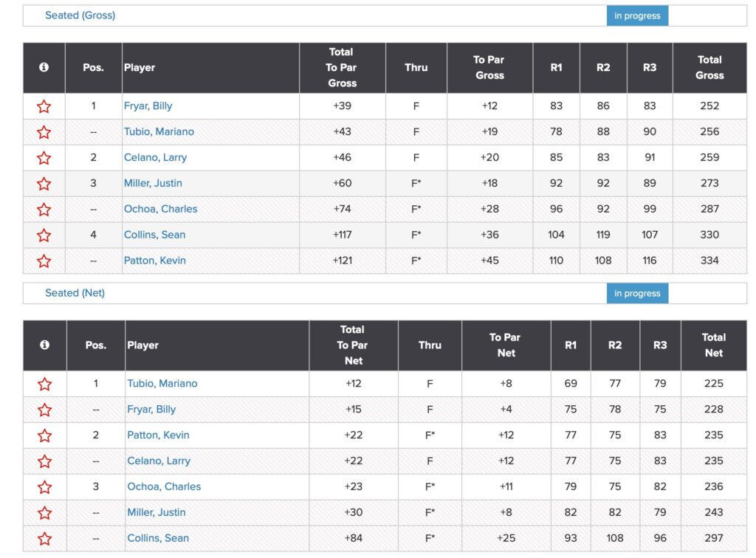Toggle star for Larry Celano Gross row

pyautogui.click(x=44, y=158)
